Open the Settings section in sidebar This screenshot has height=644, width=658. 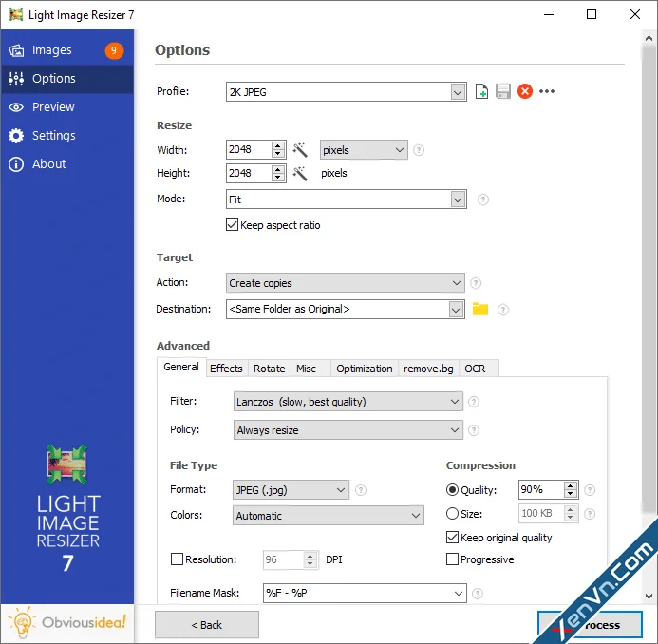pyautogui.click(x=67, y=136)
